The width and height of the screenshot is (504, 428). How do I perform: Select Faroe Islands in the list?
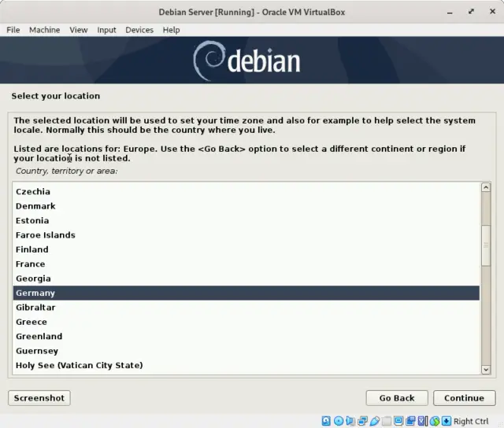(x=246, y=235)
